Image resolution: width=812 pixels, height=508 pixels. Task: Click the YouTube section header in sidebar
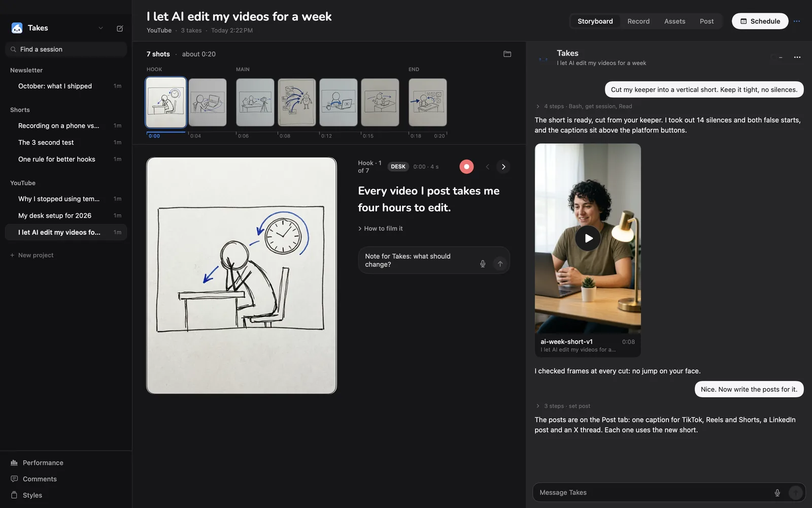pos(23,183)
